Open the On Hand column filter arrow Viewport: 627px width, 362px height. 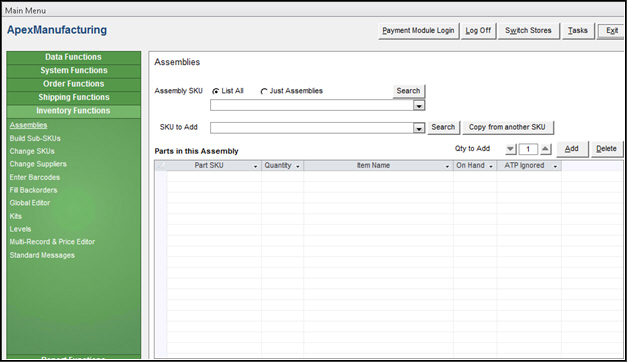pyautogui.click(x=491, y=166)
